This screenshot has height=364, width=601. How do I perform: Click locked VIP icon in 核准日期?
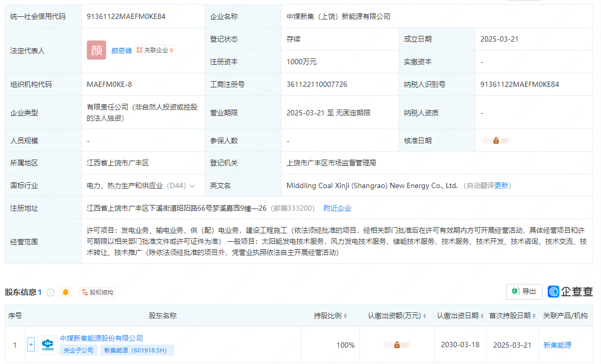[x=496, y=141]
